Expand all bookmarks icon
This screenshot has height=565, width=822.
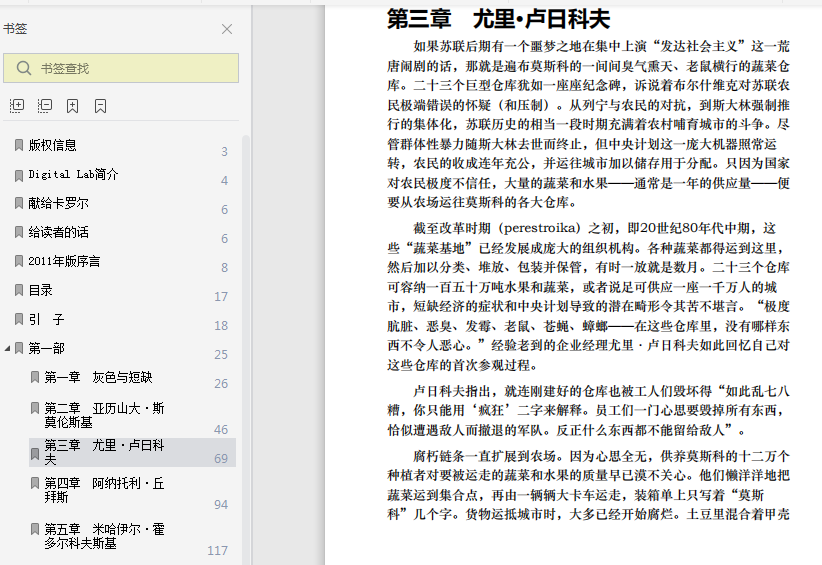pyautogui.click(x=17, y=106)
